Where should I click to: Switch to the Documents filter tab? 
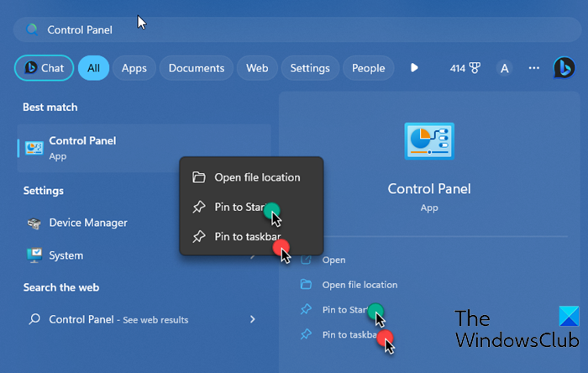click(196, 68)
